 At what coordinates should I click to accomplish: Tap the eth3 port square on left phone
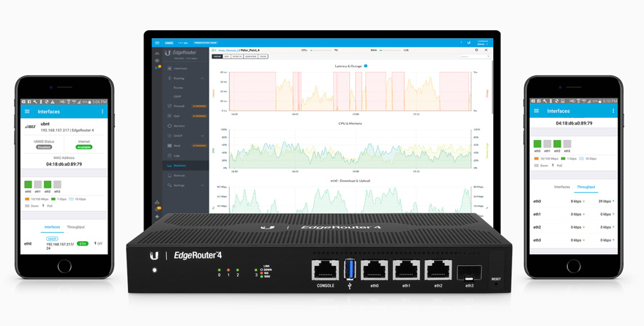point(58,185)
